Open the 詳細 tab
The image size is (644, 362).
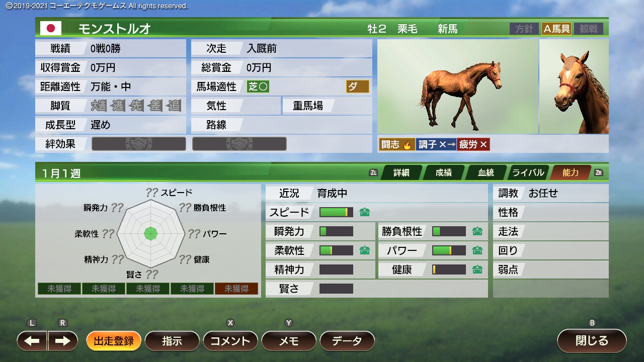pyautogui.click(x=401, y=172)
